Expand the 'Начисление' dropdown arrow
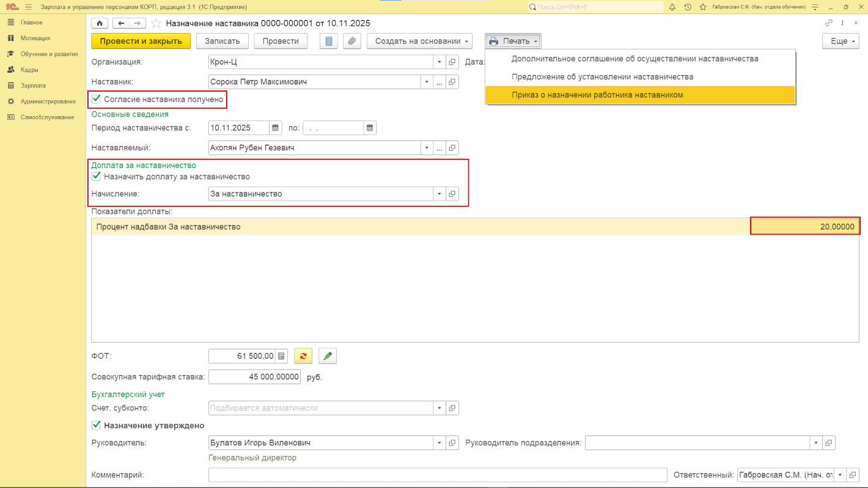This screenshot has height=488, width=868. [439, 194]
